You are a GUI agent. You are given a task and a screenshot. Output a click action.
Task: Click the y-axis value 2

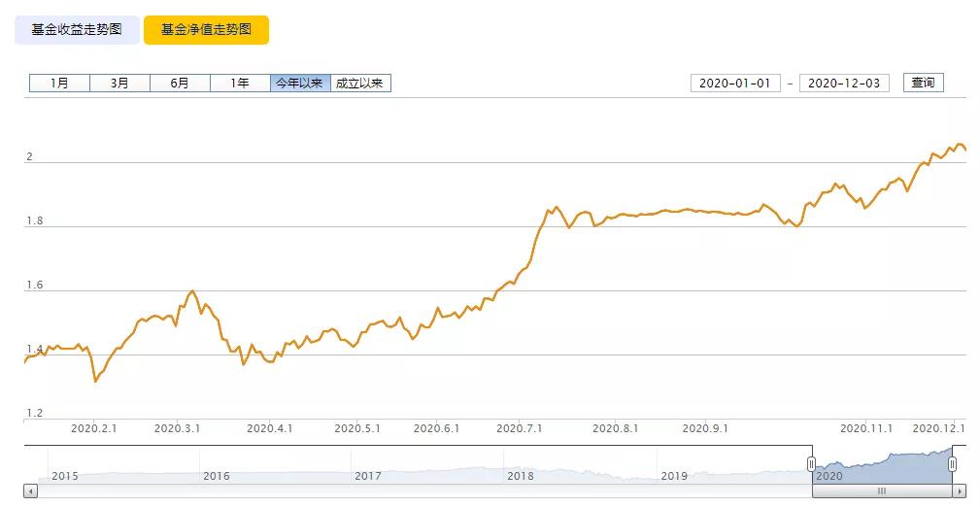(29, 157)
